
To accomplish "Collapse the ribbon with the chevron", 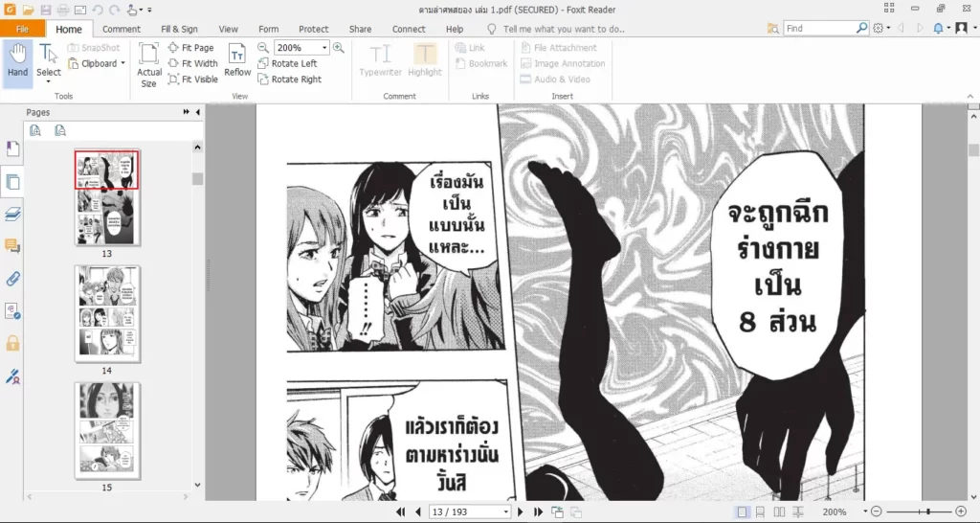I will [x=970, y=97].
